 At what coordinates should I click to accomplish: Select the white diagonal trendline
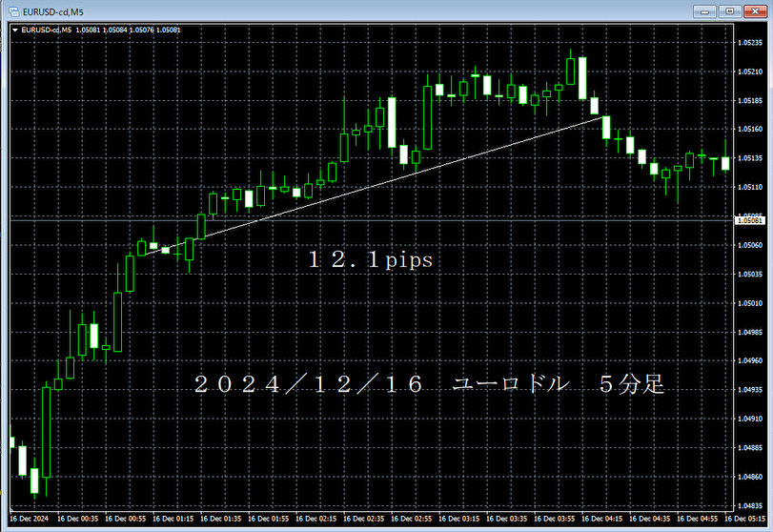381,182
